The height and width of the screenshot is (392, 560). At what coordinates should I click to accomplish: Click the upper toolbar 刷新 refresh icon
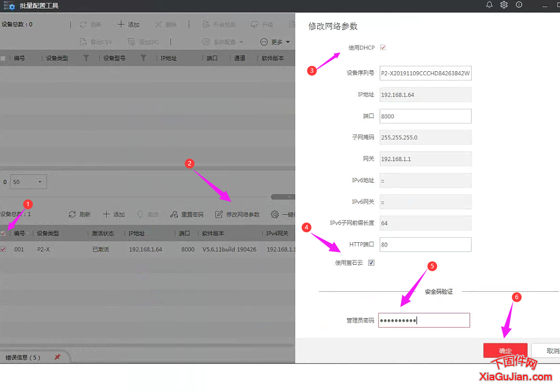click(83, 24)
